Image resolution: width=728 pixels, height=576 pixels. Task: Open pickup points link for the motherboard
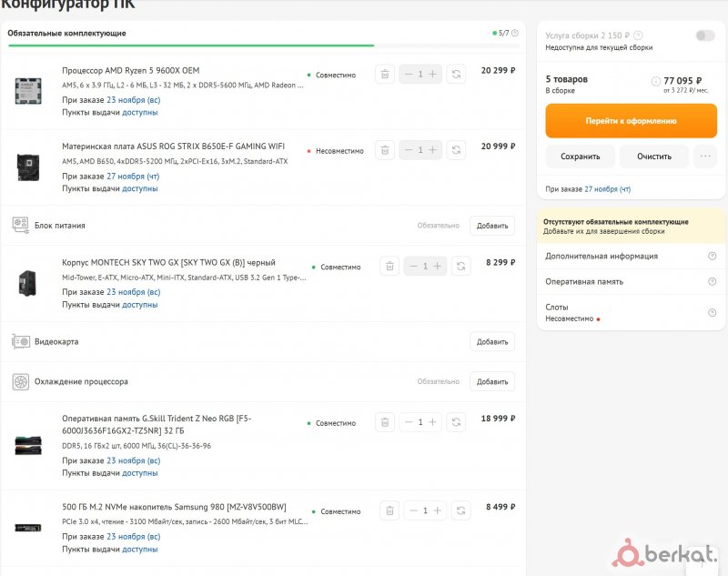140,188
